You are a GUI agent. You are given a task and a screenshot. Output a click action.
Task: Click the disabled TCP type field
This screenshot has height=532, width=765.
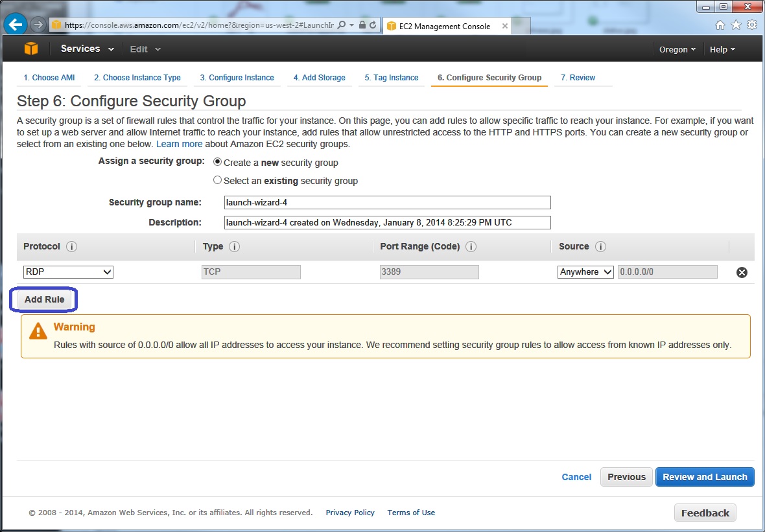click(251, 272)
